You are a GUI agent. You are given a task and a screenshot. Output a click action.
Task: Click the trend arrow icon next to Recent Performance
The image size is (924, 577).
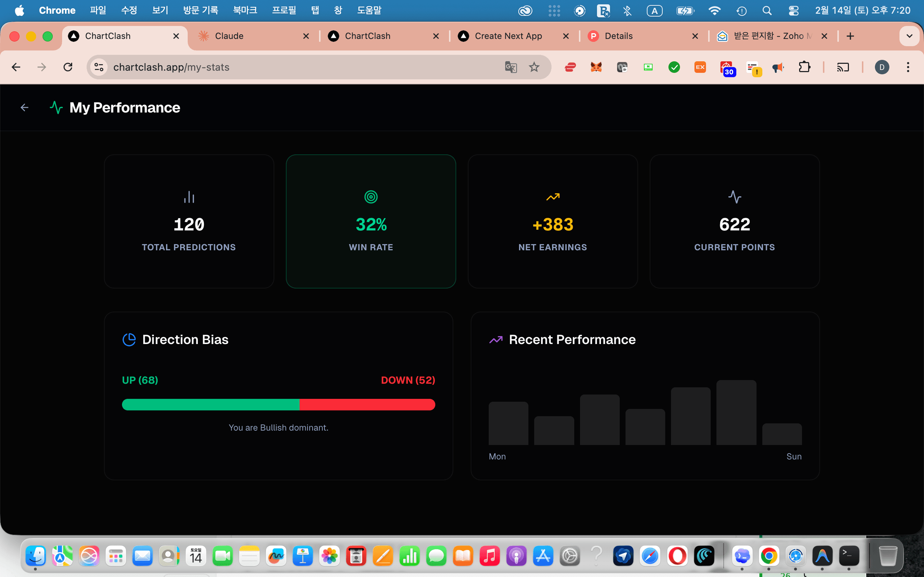[496, 339]
